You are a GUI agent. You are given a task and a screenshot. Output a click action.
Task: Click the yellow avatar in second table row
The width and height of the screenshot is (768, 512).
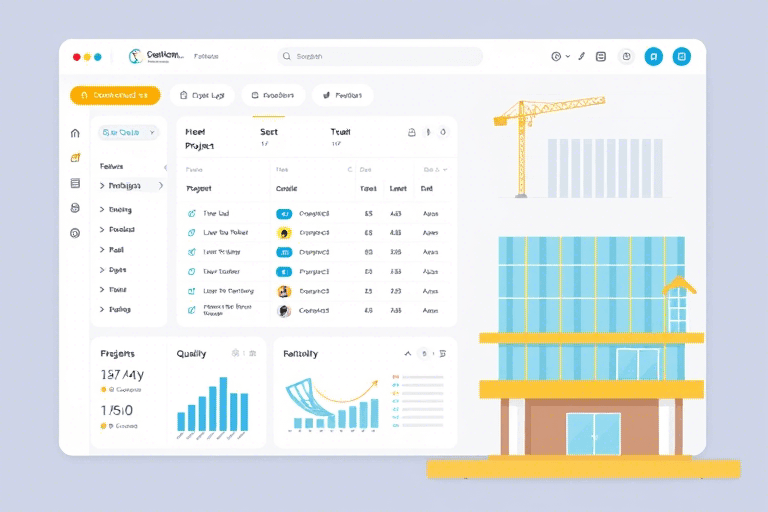[284, 233]
